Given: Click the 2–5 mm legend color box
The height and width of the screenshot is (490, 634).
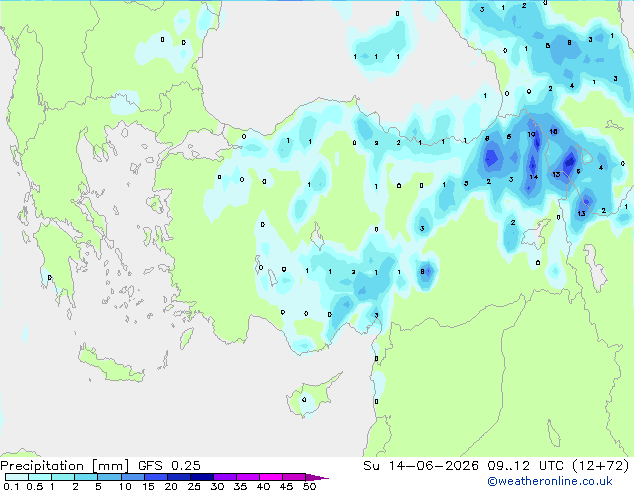Looking at the screenshot, I should 86,477.
